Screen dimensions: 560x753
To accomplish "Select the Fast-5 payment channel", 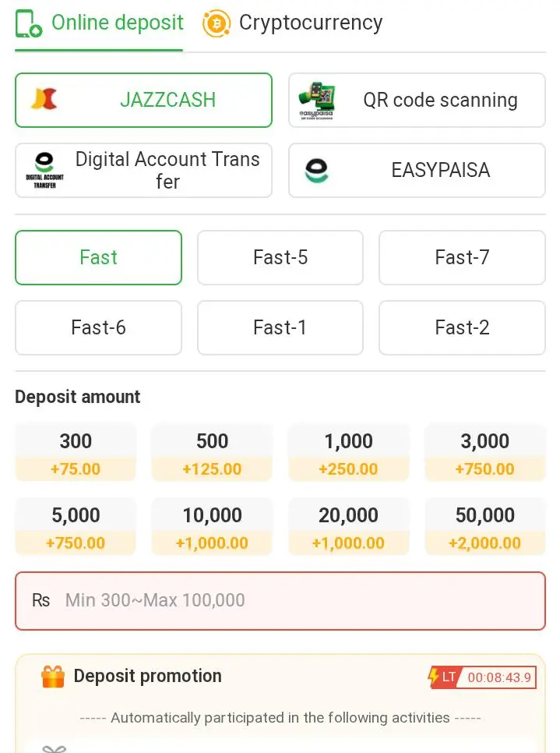I will (280, 257).
